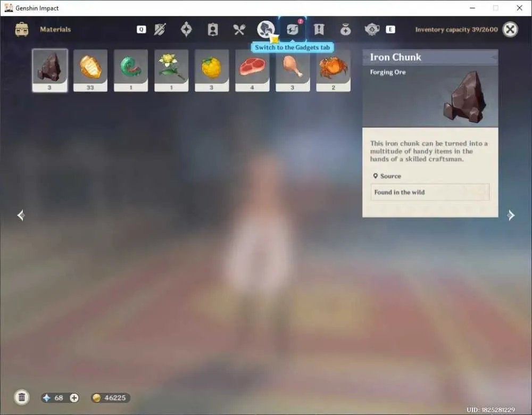Close the inventory with the X button

tap(510, 29)
